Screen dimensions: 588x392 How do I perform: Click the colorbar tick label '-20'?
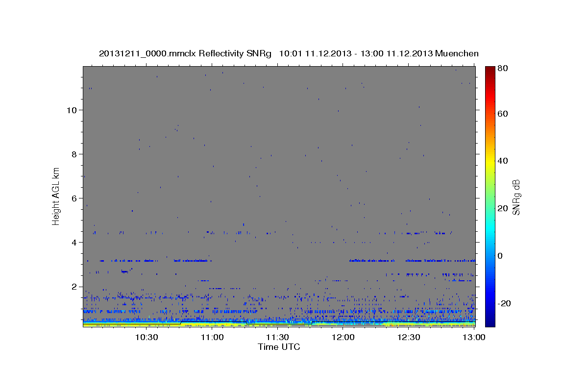(x=504, y=303)
